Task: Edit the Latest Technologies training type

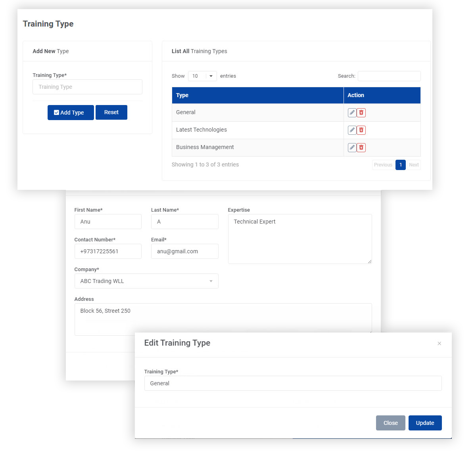Action: click(352, 130)
